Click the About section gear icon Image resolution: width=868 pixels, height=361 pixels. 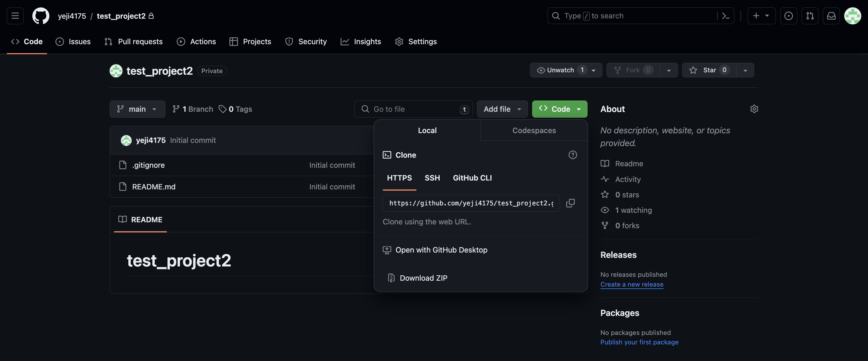point(754,109)
